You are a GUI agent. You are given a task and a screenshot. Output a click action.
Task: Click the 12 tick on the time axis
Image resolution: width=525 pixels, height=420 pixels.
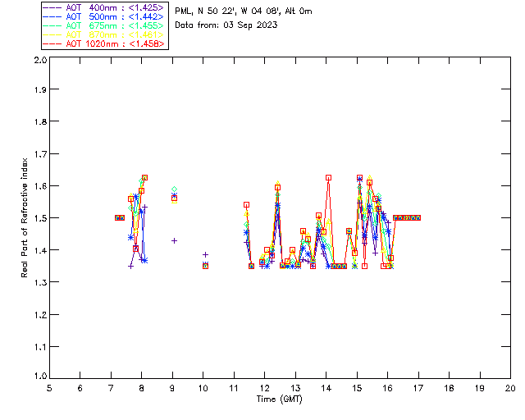[264, 388]
